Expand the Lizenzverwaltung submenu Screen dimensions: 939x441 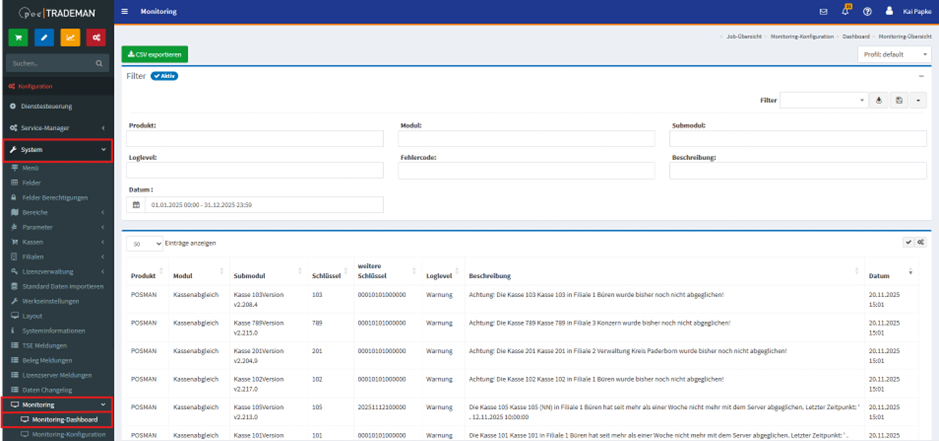point(57,271)
